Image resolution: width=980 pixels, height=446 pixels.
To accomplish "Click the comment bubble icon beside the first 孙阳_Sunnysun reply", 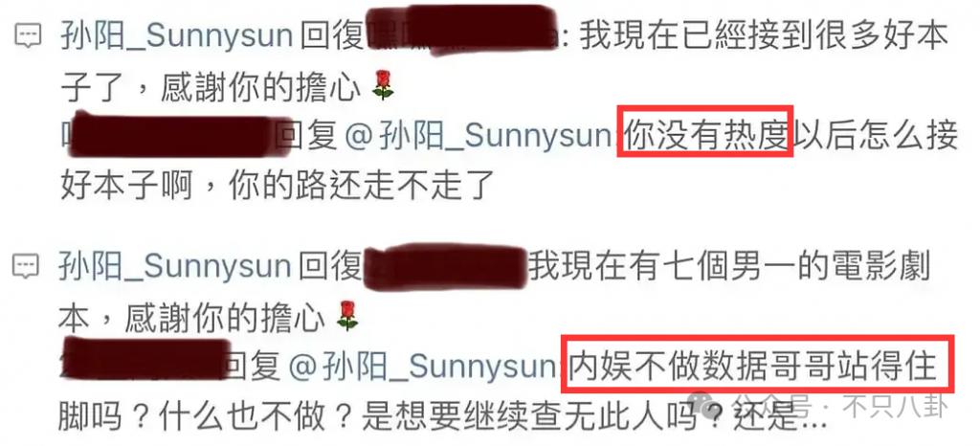I will tap(28, 37).
